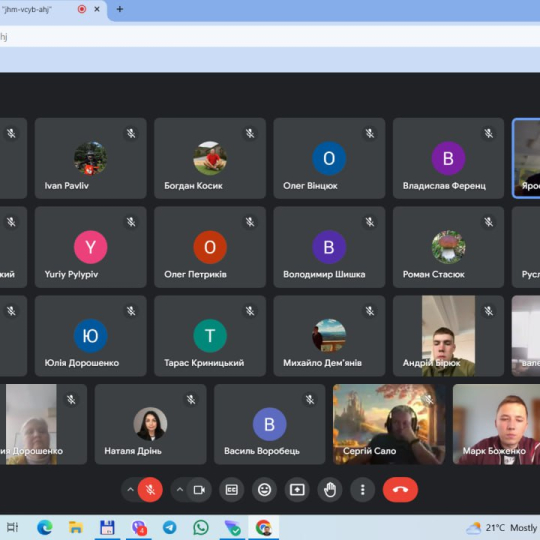Viewport: 540px width, 540px height.
Task: Click the browser address bar
Action: (x=270, y=37)
